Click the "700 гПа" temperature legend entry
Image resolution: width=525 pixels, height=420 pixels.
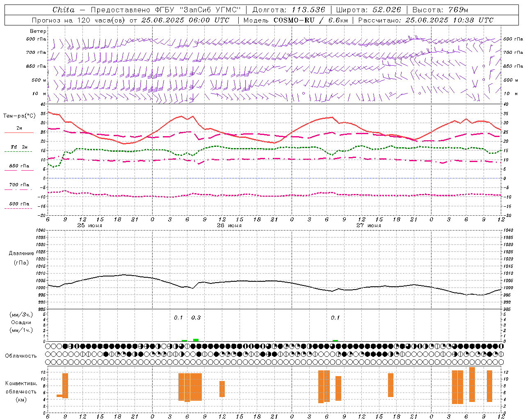(19, 185)
